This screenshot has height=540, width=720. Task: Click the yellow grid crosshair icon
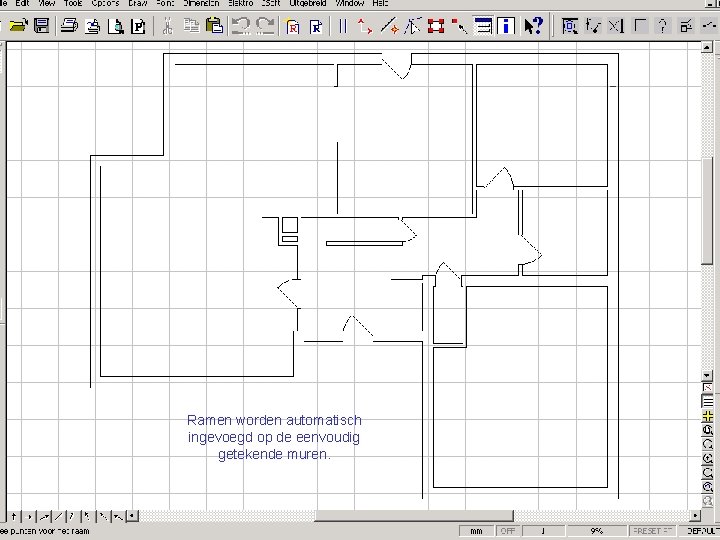click(708, 416)
